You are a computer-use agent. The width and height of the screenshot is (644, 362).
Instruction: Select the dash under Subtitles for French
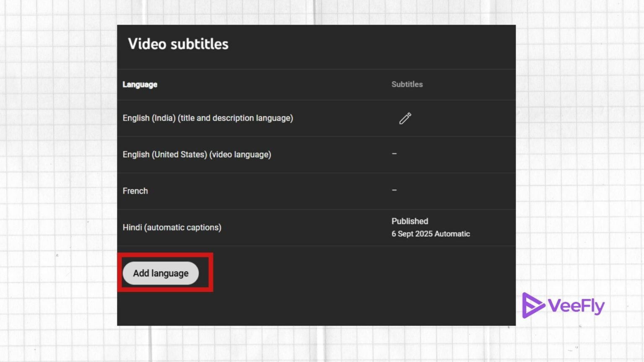tap(394, 191)
